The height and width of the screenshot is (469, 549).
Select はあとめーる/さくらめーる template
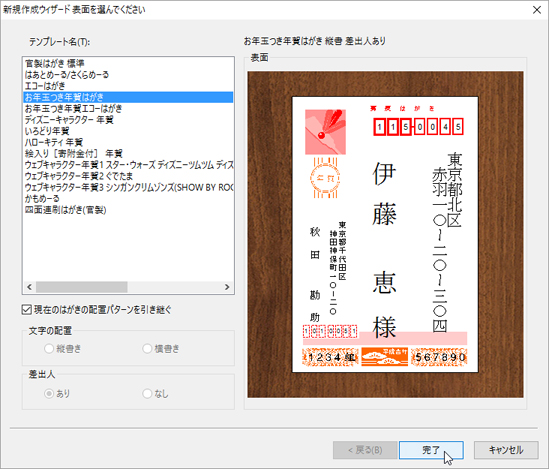click(128, 75)
